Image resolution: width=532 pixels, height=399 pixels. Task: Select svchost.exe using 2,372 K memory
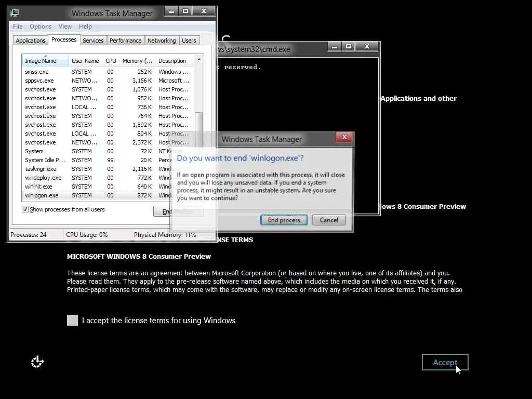(x=108, y=142)
